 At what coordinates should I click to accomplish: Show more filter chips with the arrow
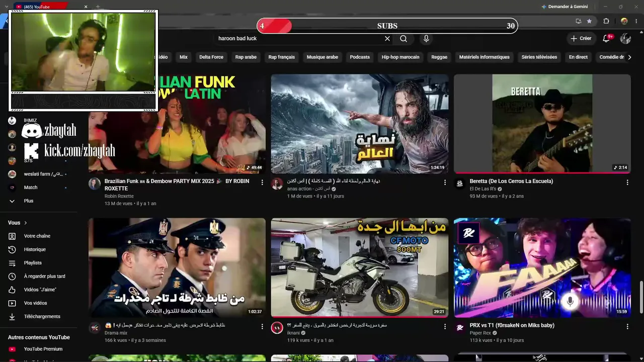(629, 57)
